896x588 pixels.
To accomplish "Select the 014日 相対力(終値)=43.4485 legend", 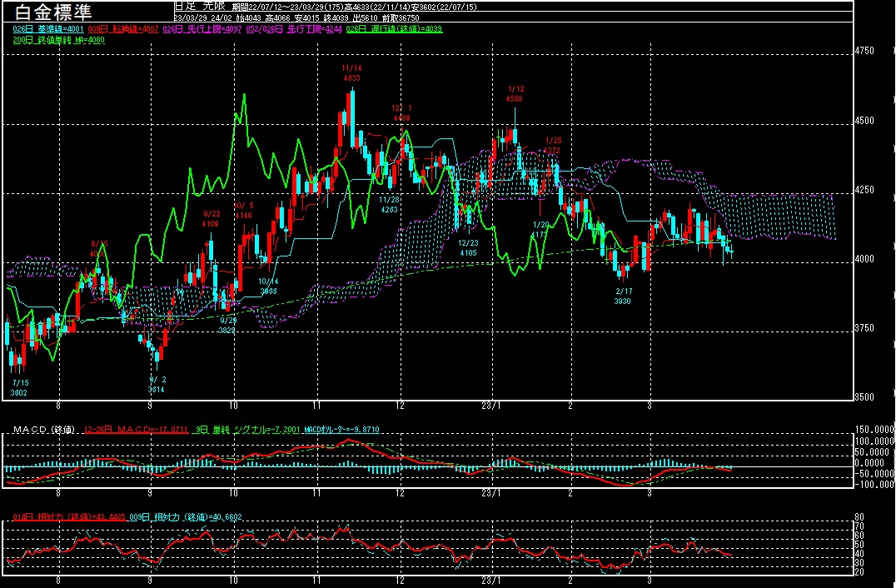I will coord(69,516).
